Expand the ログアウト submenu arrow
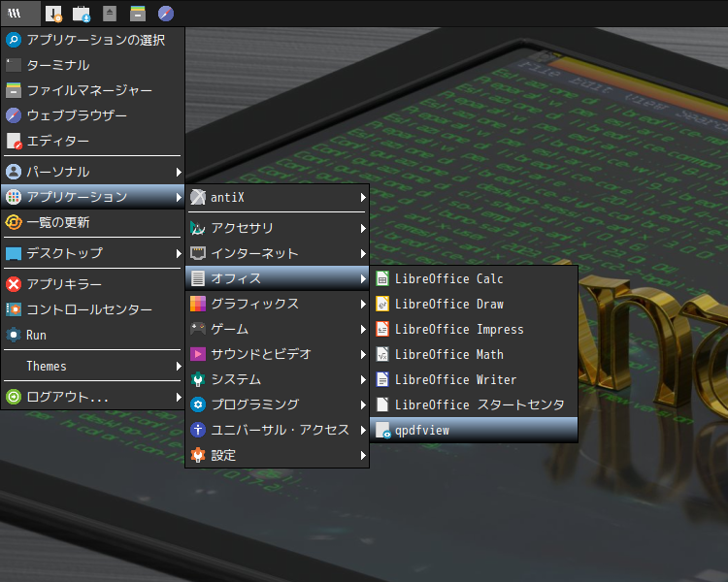Viewport: 728px width, 582px height. pos(179,398)
